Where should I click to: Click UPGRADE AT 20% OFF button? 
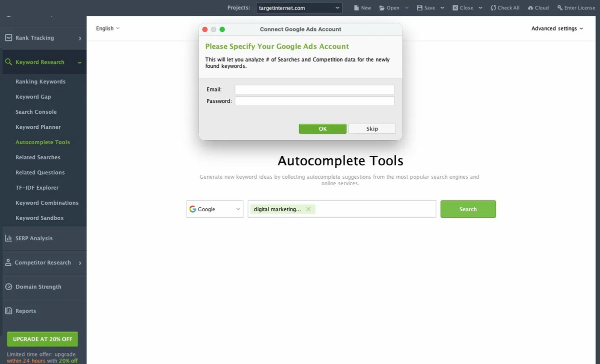42,339
